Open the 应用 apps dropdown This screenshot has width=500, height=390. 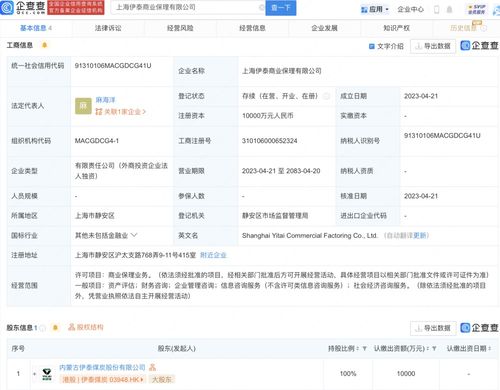(375, 9)
